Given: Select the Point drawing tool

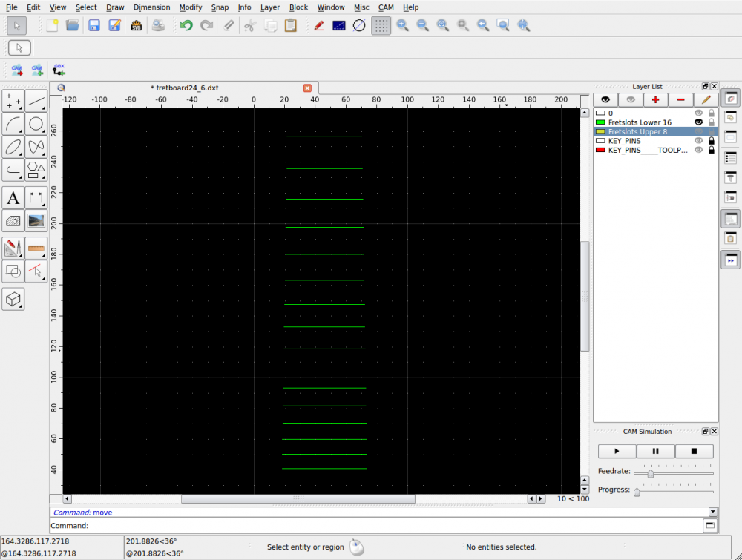Looking at the screenshot, I should 13,100.
